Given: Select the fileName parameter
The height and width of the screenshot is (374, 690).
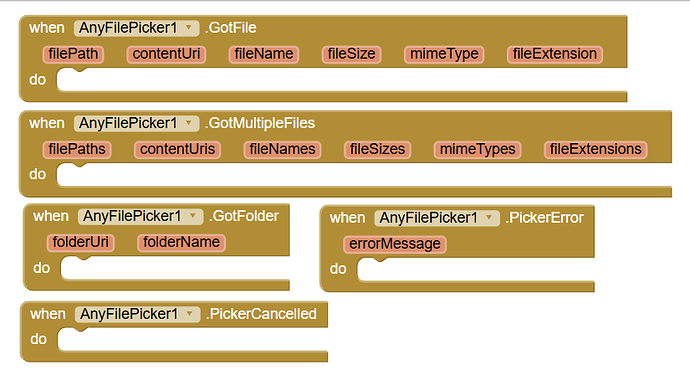Looking at the screenshot, I should 264,55.
